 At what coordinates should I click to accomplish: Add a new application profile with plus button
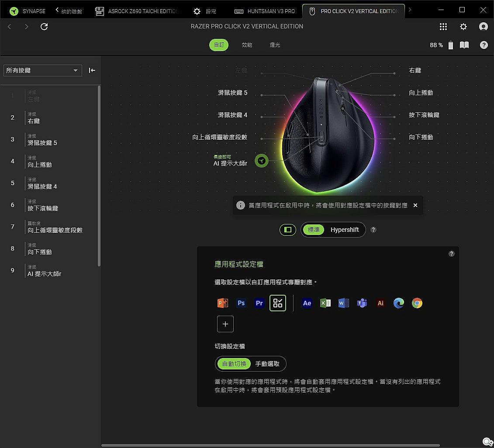point(225,324)
